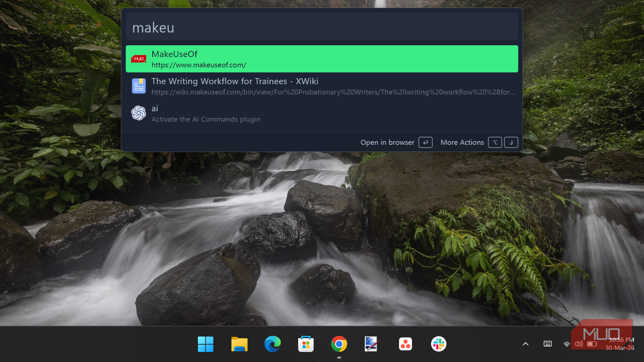Click the red MUO icon in the first result
Screen dimensions: 644x362
[139, 59]
